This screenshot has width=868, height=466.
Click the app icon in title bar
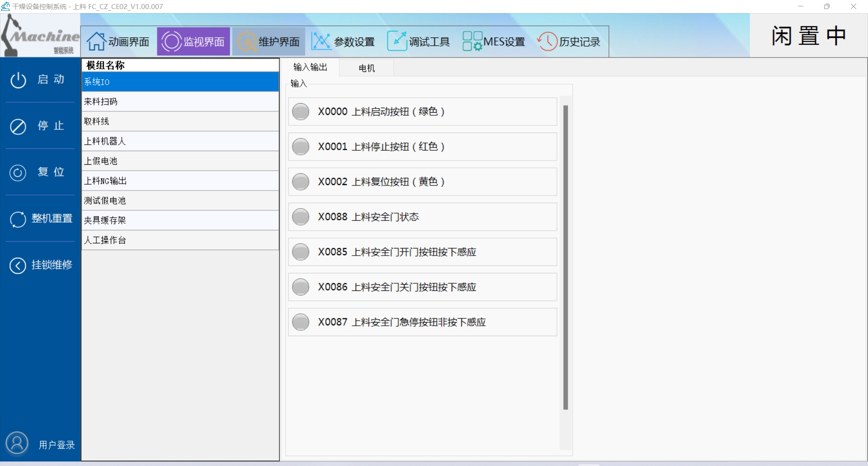coord(5,6)
